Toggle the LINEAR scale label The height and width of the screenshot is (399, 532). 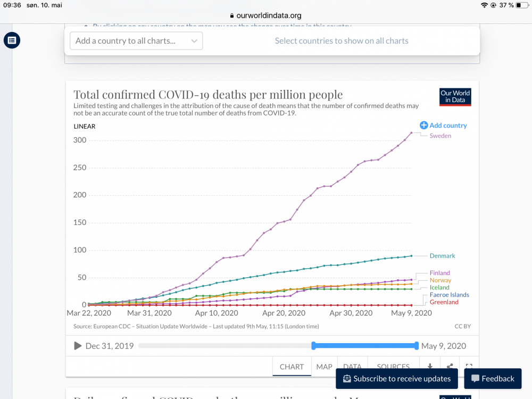click(x=84, y=127)
